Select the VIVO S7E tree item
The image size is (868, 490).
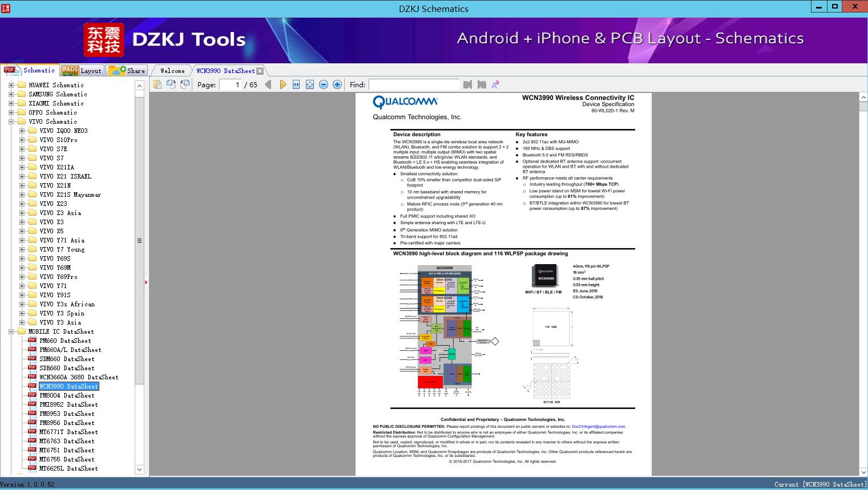click(54, 149)
